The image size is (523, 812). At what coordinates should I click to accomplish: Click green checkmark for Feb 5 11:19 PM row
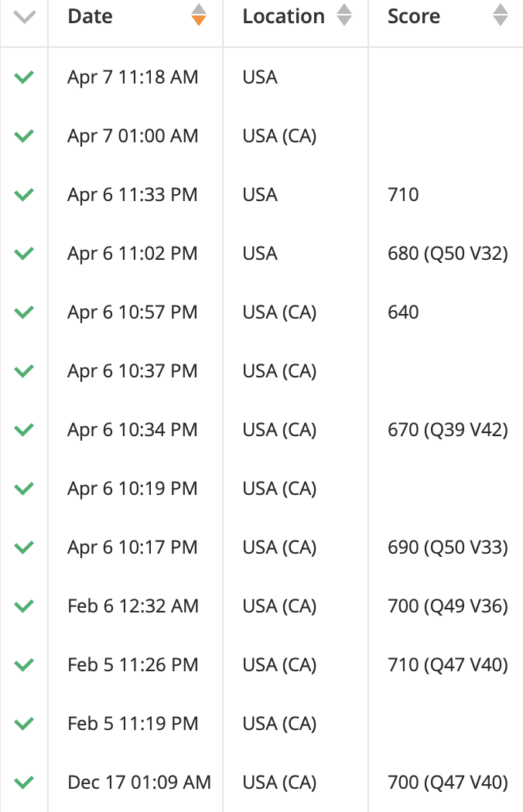[x=25, y=724]
